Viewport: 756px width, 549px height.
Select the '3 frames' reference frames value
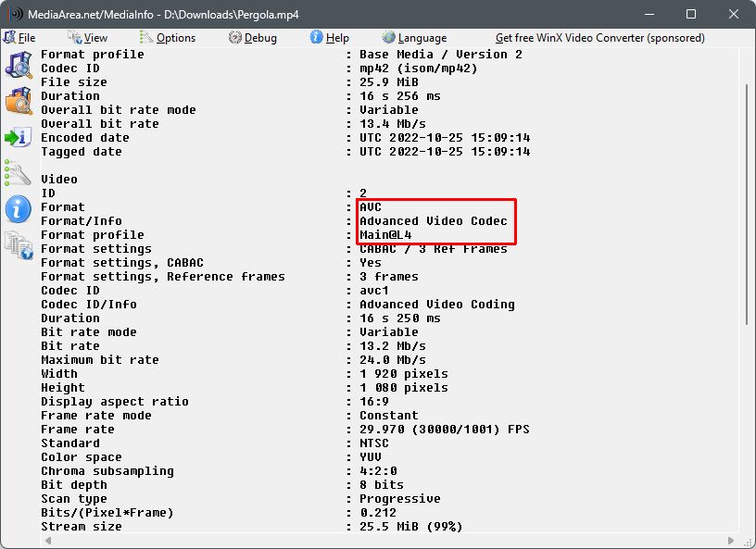(x=388, y=277)
